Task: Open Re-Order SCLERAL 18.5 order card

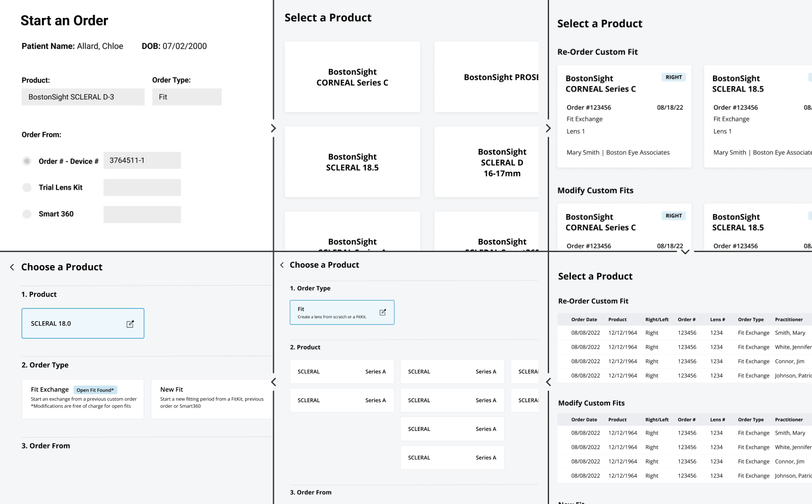Action: point(758,116)
